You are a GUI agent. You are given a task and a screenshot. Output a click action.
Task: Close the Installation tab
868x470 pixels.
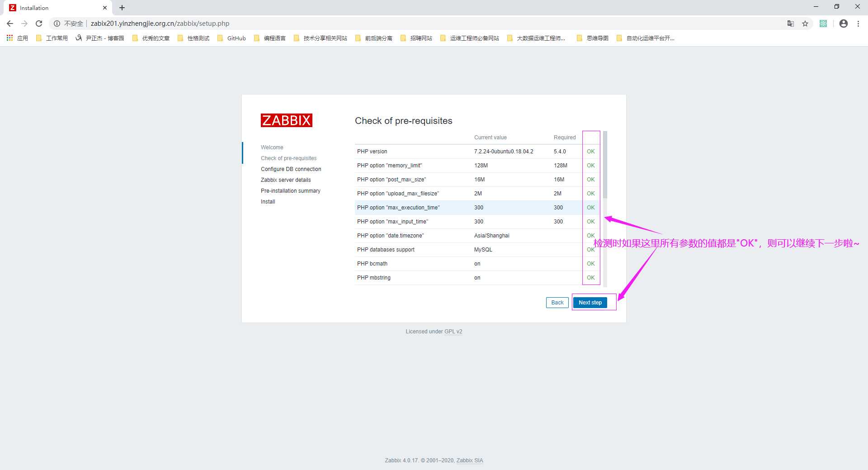tap(105, 8)
